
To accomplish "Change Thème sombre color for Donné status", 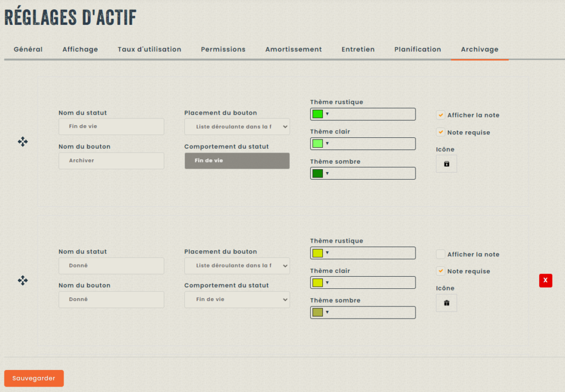I will coord(363,313).
